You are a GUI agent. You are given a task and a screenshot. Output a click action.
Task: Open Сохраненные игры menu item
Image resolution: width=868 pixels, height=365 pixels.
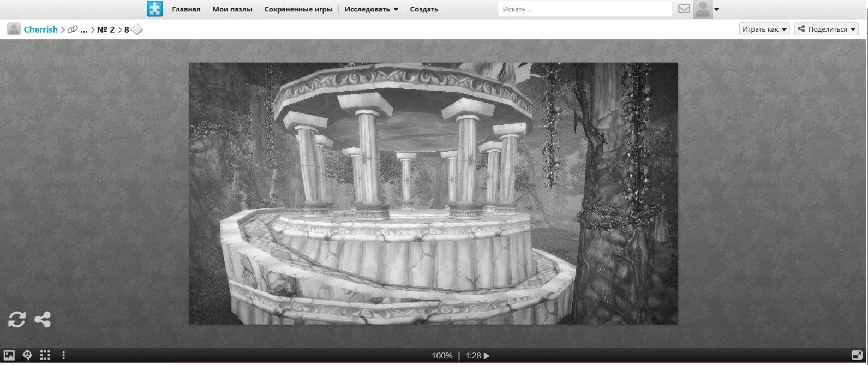coord(298,9)
